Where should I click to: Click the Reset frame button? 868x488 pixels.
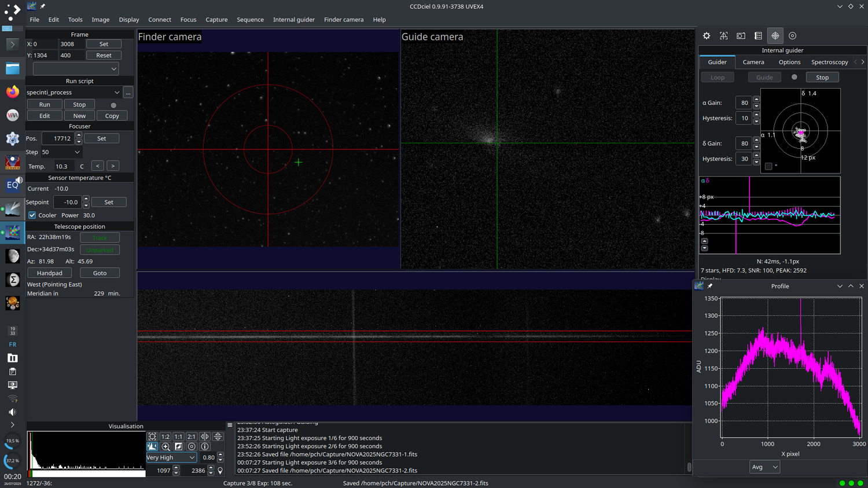[x=104, y=56]
